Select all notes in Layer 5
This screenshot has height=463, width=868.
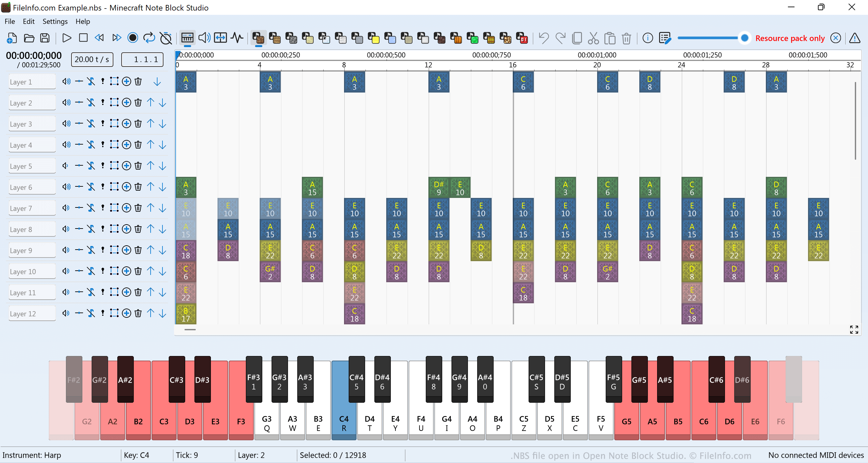pos(114,166)
